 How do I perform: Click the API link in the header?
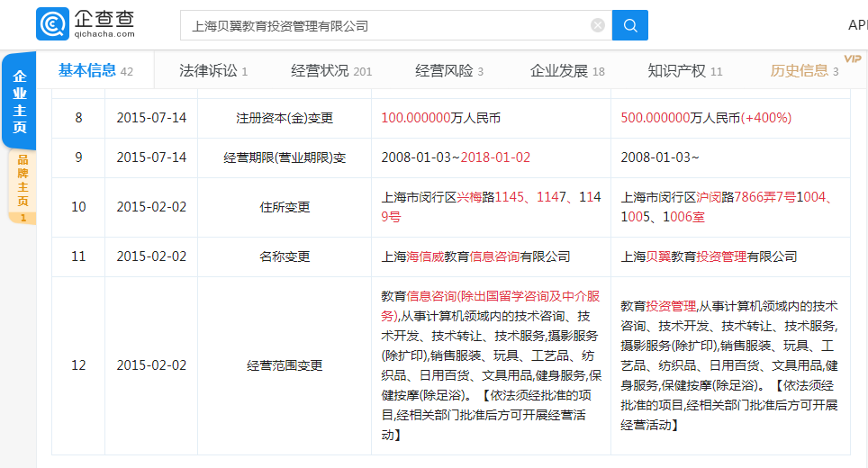(x=857, y=25)
